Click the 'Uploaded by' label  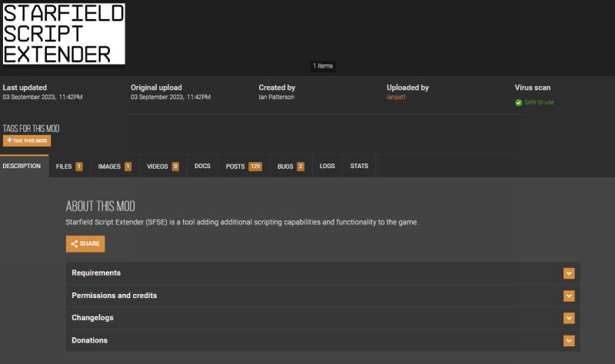[407, 88]
